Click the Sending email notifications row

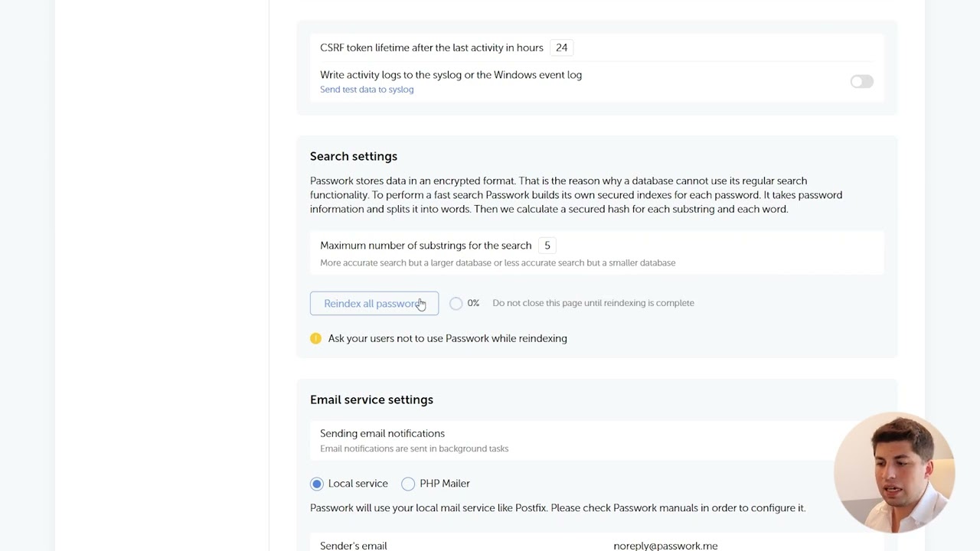pos(597,440)
